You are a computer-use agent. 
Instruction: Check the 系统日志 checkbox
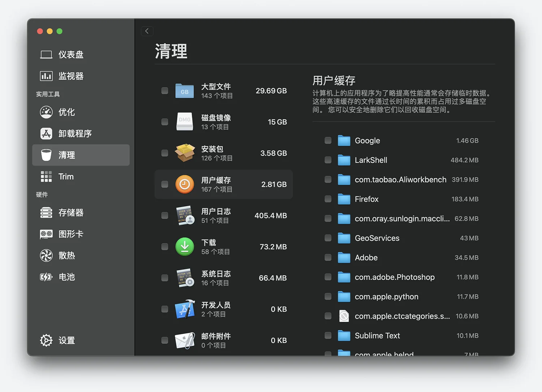point(165,278)
